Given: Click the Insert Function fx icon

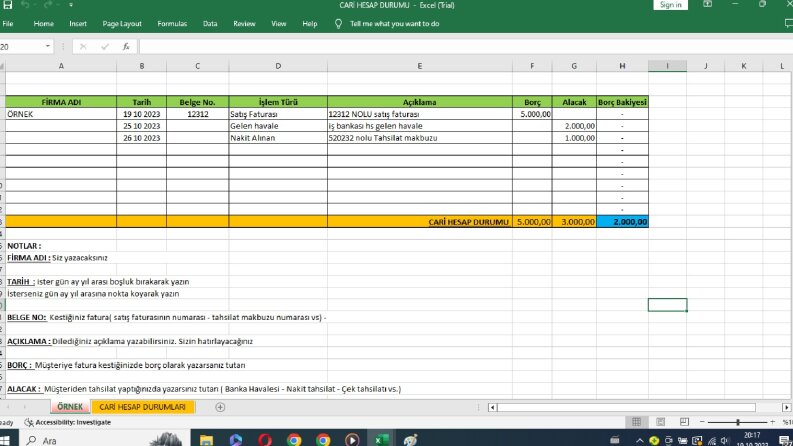Looking at the screenshot, I should coord(126,47).
